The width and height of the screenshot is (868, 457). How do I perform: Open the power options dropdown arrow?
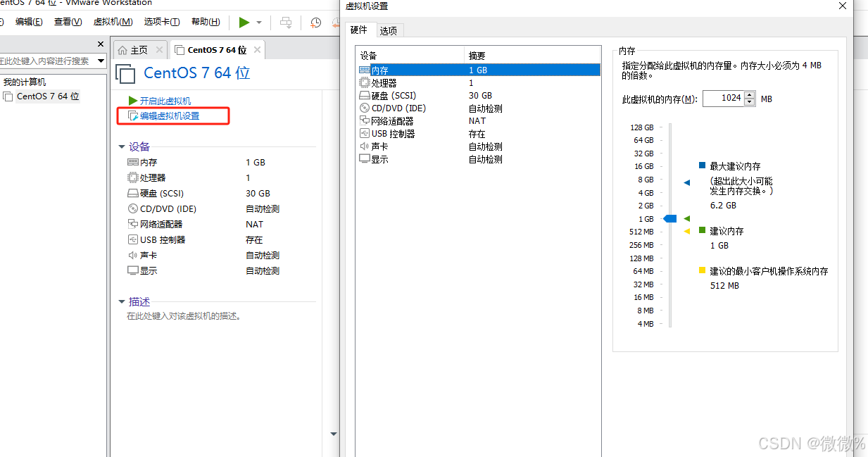pos(259,23)
